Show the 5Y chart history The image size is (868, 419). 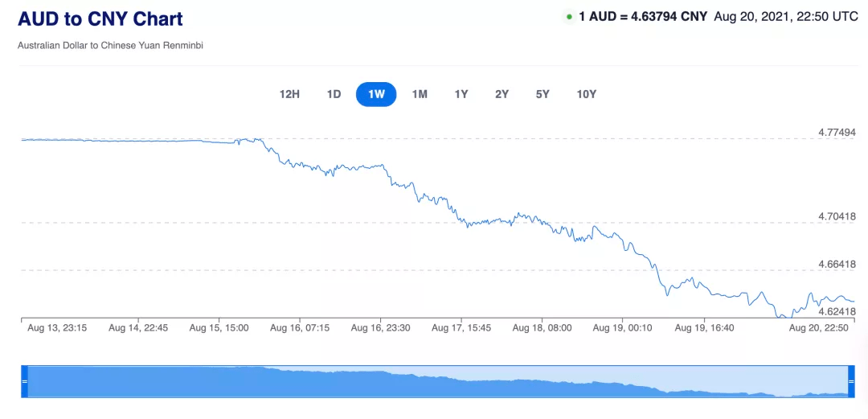coord(542,94)
